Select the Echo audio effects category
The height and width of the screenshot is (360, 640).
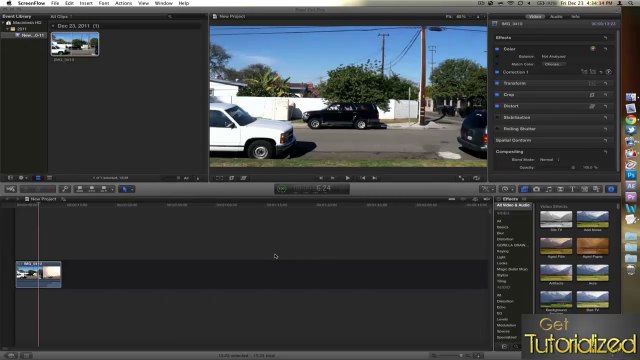tap(501, 307)
